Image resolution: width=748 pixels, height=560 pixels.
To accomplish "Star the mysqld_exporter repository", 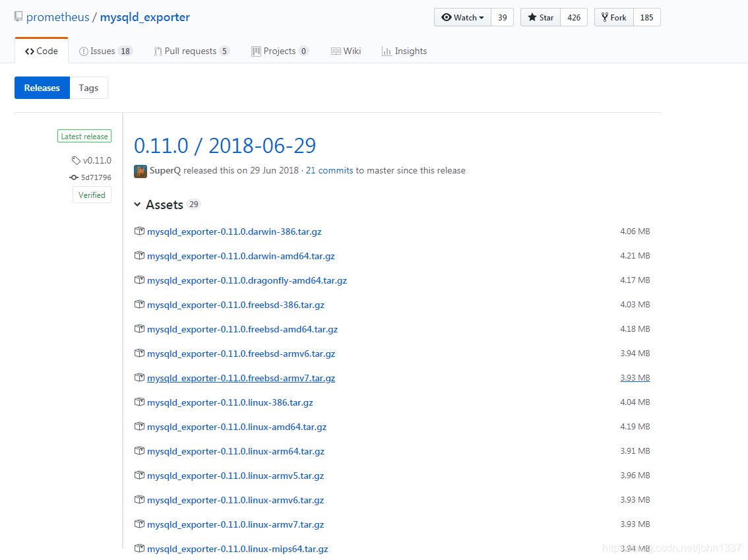I will pos(540,17).
